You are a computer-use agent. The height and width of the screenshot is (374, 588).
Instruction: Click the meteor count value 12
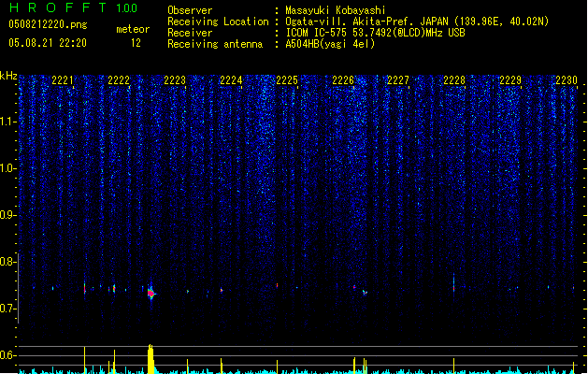(136, 43)
